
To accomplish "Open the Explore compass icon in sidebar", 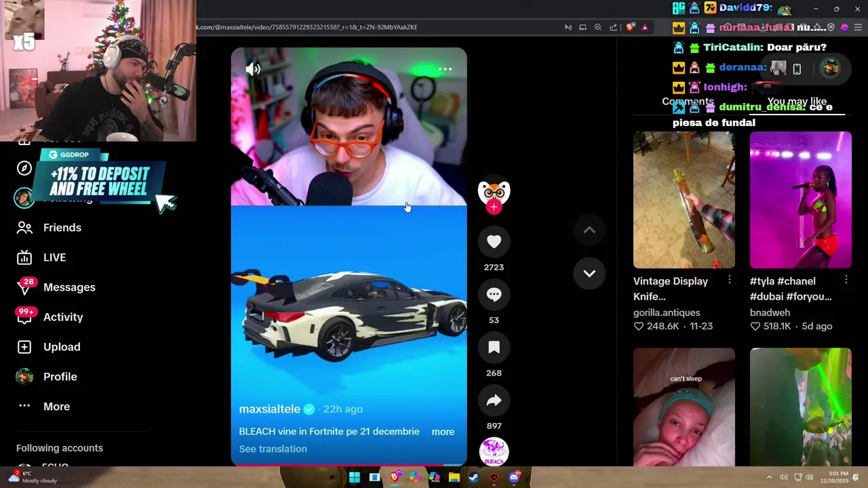I will point(24,168).
